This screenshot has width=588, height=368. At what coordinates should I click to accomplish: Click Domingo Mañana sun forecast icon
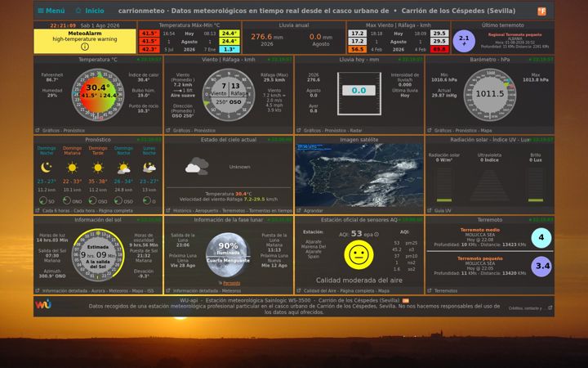click(72, 168)
